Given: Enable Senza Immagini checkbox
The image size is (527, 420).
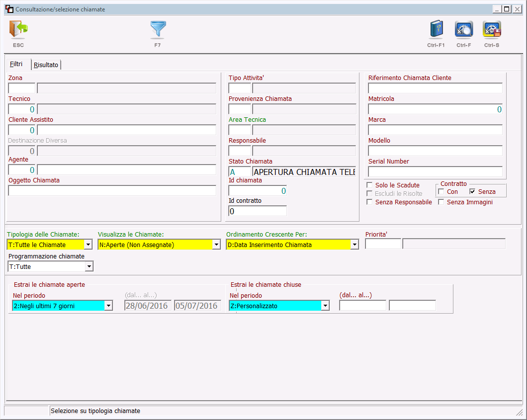Looking at the screenshot, I should 441,202.
